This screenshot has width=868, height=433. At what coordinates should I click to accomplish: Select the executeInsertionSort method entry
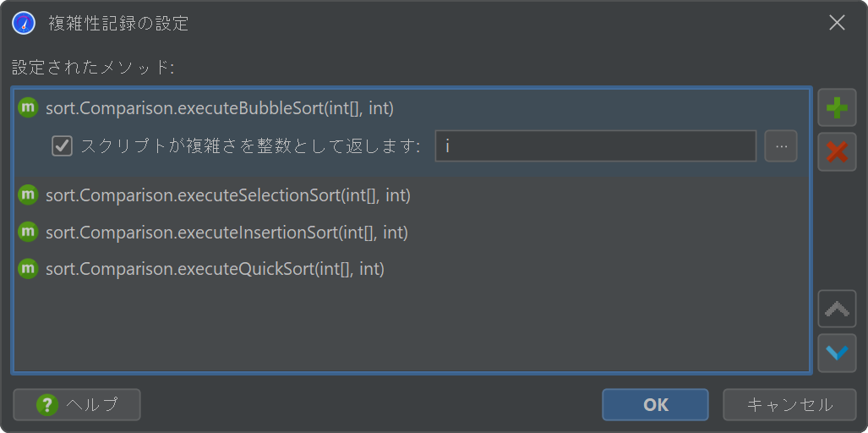pyautogui.click(x=412, y=232)
